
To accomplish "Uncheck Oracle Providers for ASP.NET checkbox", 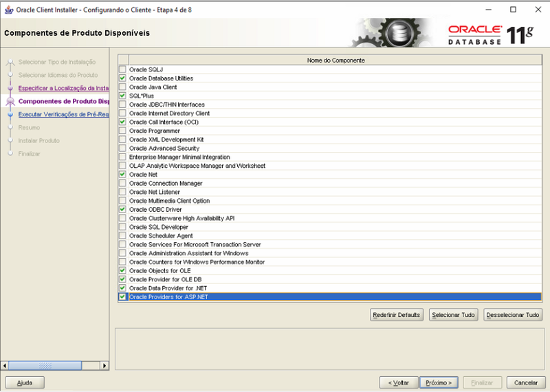I will [122, 297].
